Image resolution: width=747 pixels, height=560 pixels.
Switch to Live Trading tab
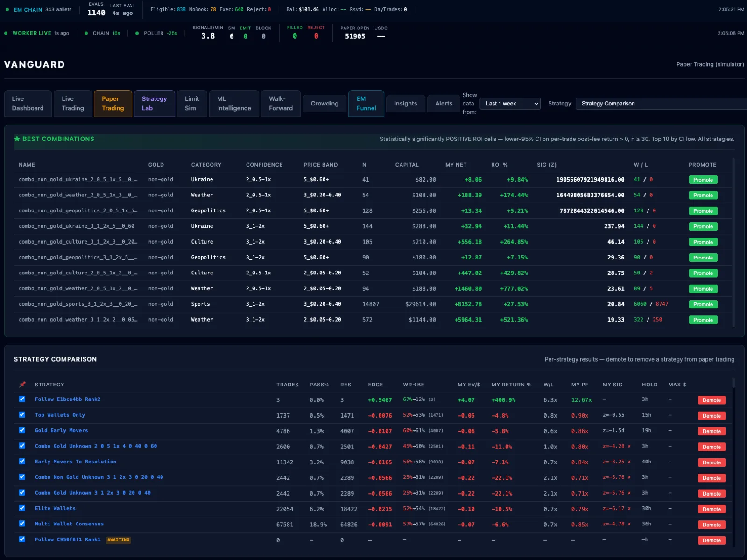coord(73,104)
